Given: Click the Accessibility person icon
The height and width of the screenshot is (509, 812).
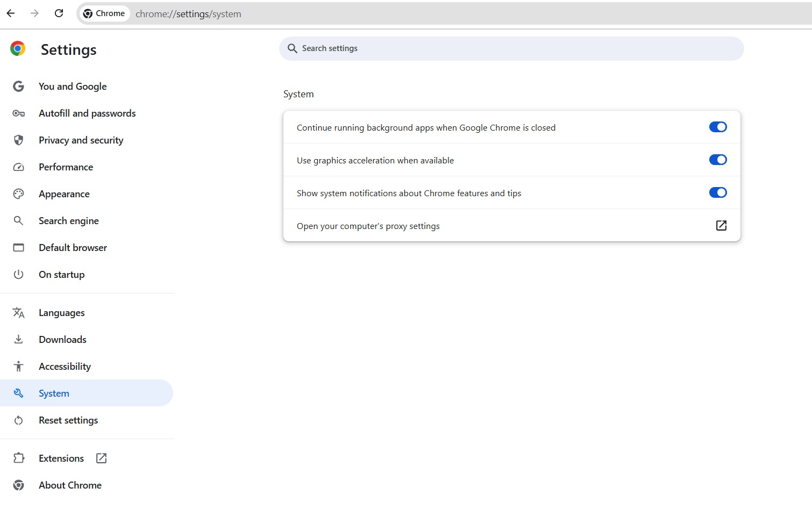Looking at the screenshot, I should click(18, 367).
